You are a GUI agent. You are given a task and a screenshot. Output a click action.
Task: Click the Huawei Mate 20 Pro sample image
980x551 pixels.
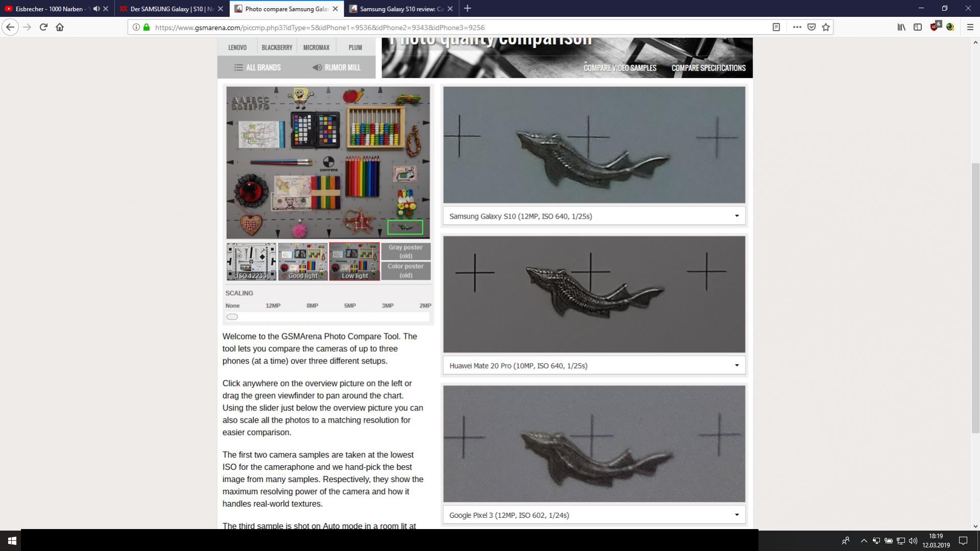point(594,294)
